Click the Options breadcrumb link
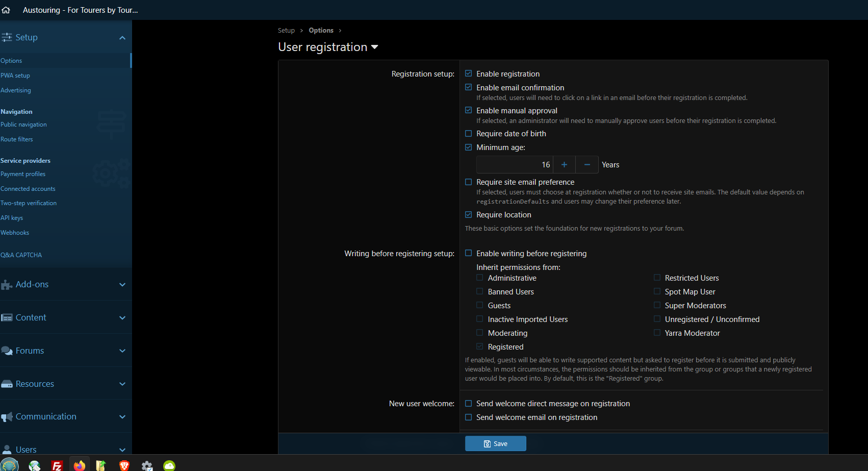Screen dimensions: 868x471 click(x=321, y=31)
